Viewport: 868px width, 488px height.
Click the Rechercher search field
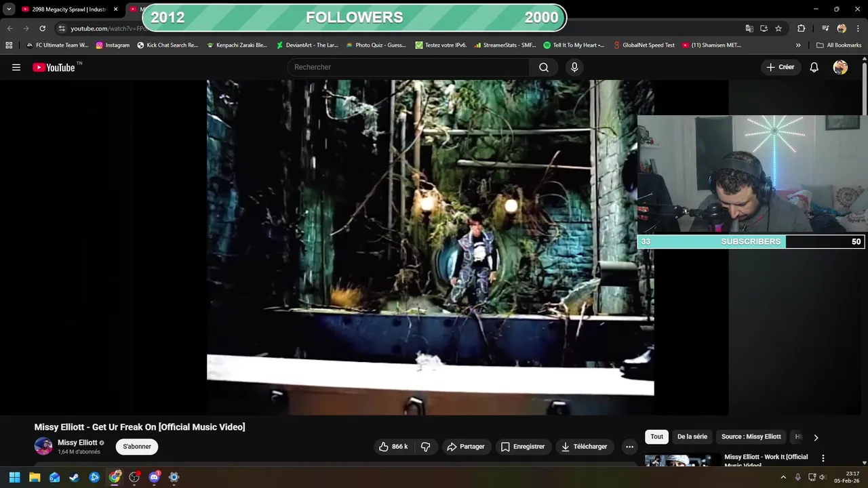(x=409, y=67)
